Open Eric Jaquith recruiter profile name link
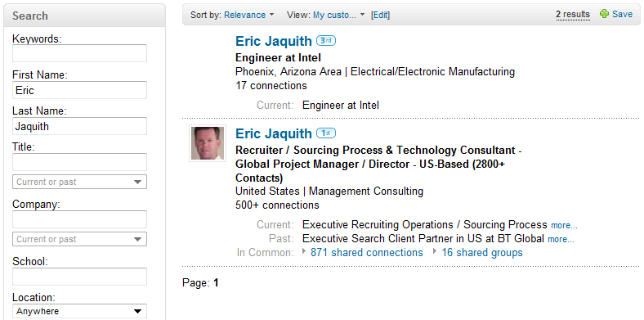The image size is (644, 320). coord(274,133)
